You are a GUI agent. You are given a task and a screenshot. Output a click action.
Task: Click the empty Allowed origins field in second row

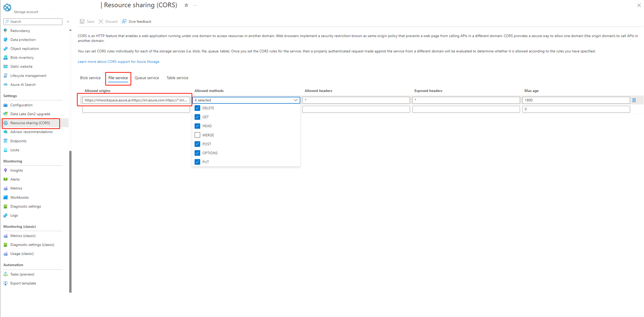pyautogui.click(x=136, y=109)
